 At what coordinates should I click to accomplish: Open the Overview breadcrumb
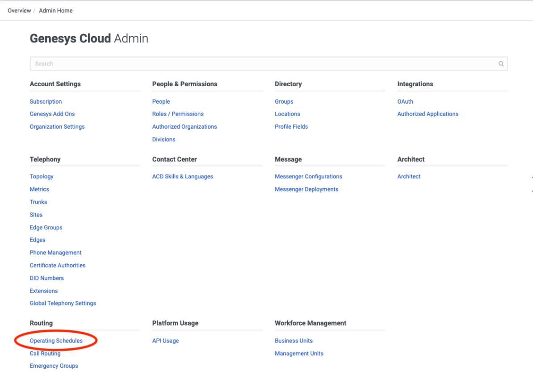tap(19, 11)
